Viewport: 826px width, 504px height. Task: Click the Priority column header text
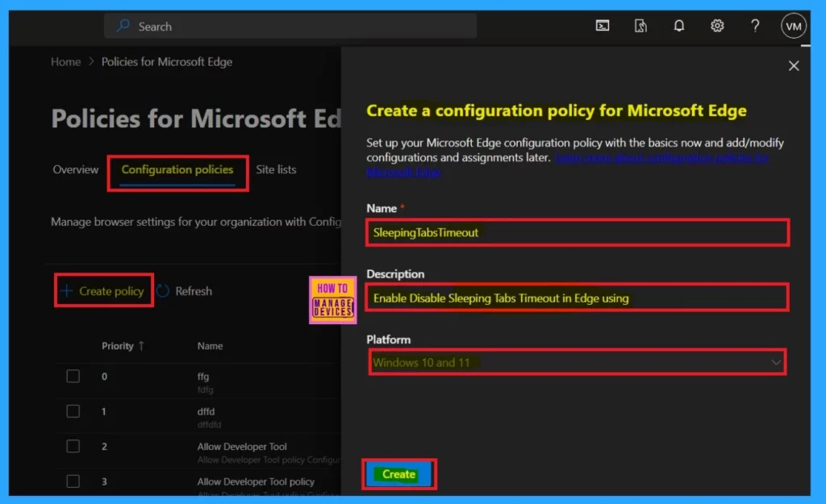[118, 346]
